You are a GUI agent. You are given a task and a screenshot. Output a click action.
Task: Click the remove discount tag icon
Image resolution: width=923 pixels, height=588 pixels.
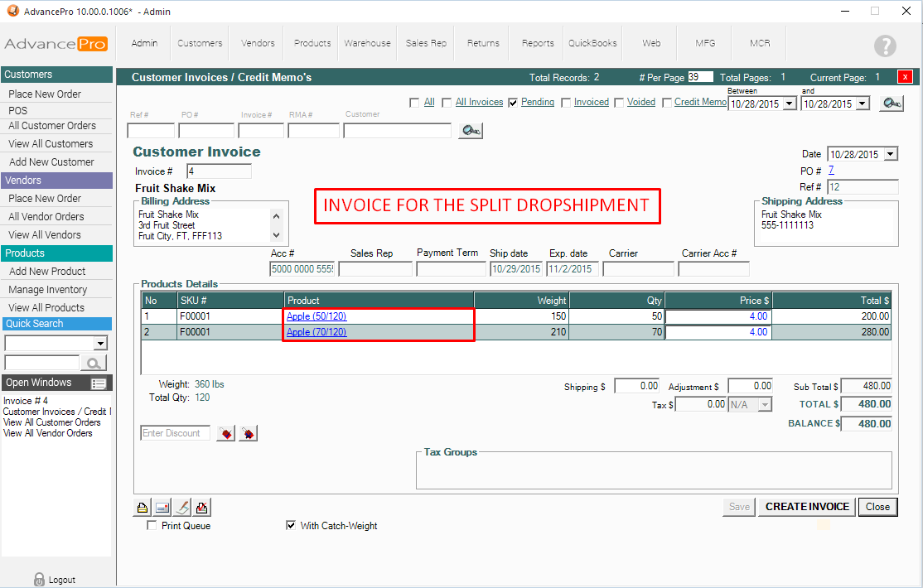point(248,433)
